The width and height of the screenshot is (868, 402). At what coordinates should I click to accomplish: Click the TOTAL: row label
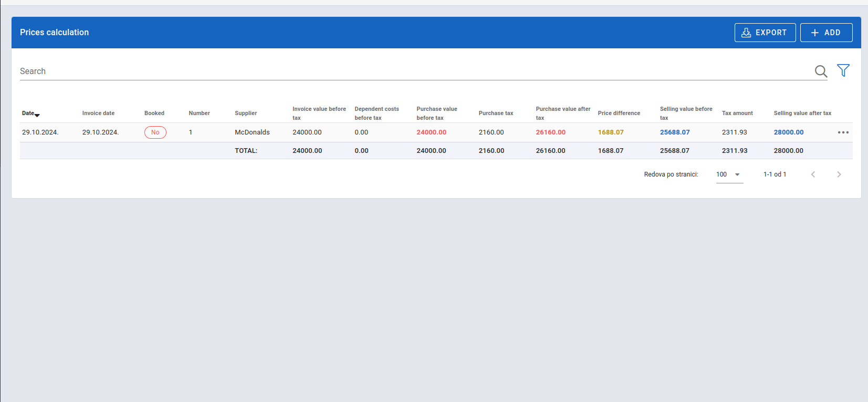pyautogui.click(x=246, y=151)
